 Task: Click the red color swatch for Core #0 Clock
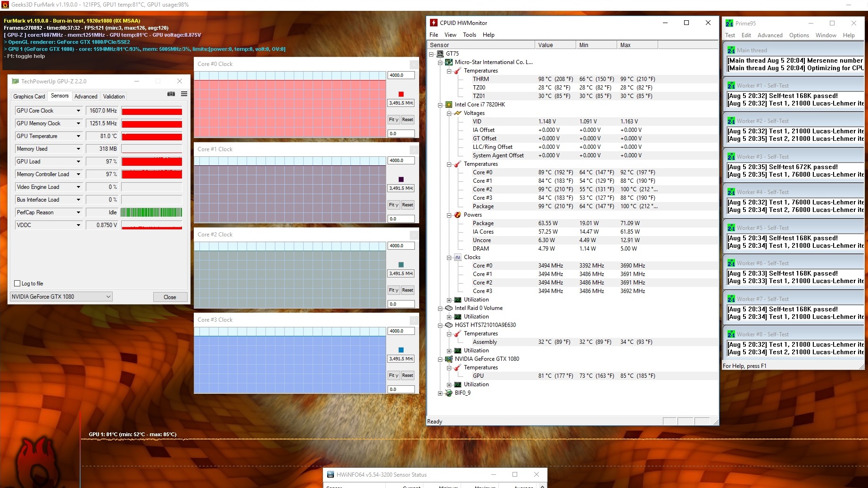(x=401, y=94)
